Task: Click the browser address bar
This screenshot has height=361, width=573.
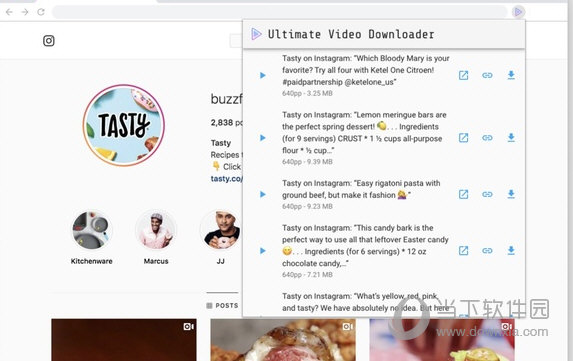Action: (280, 12)
